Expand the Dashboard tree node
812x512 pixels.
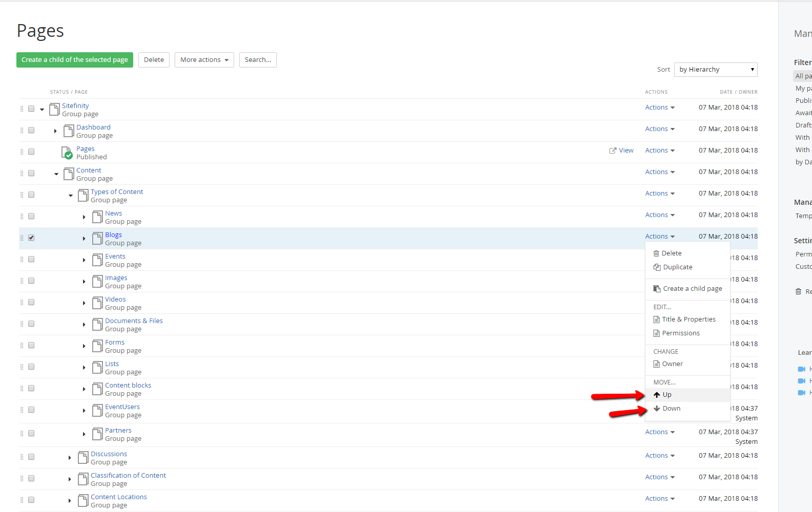55,131
